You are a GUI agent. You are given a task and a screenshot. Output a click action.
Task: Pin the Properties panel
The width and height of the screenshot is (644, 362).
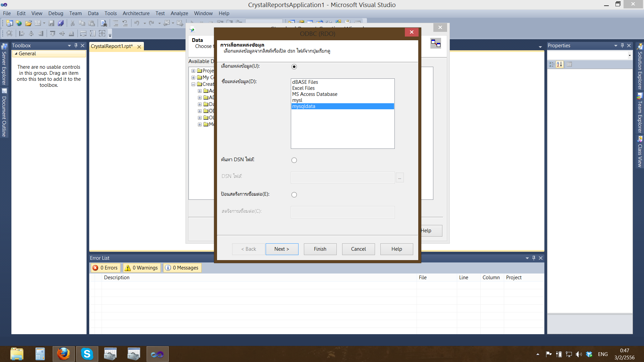coord(623,46)
